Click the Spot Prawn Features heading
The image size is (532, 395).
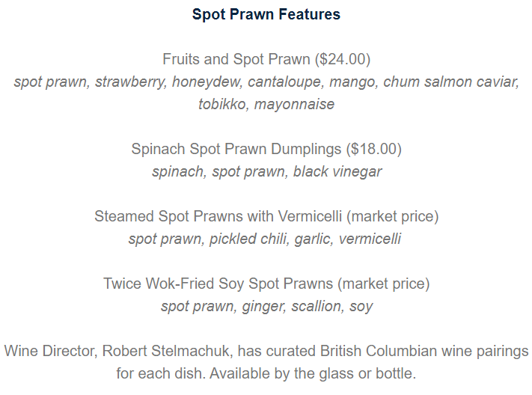pos(266,14)
